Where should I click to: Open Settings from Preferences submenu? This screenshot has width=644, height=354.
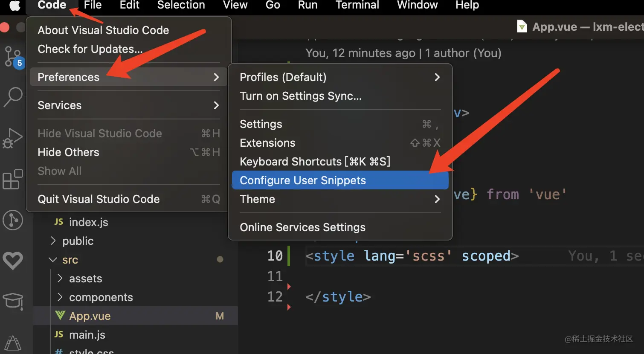[x=340, y=124]
